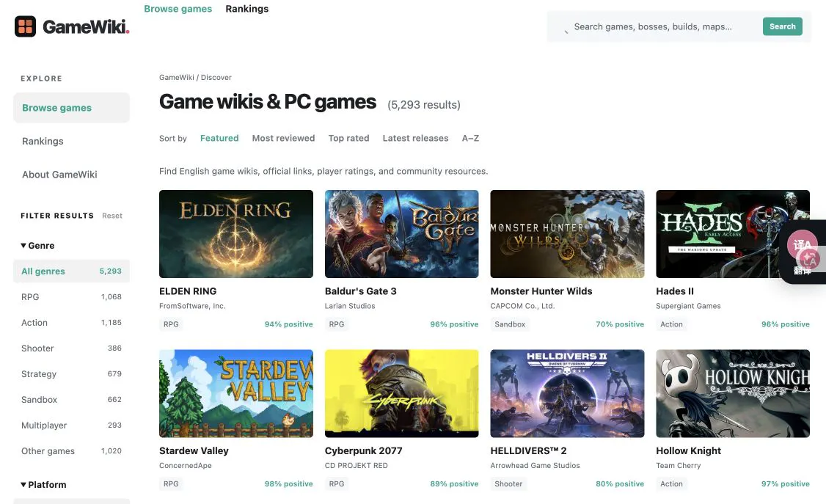Click the GameWiki logo icon

[x=25, y=26]
